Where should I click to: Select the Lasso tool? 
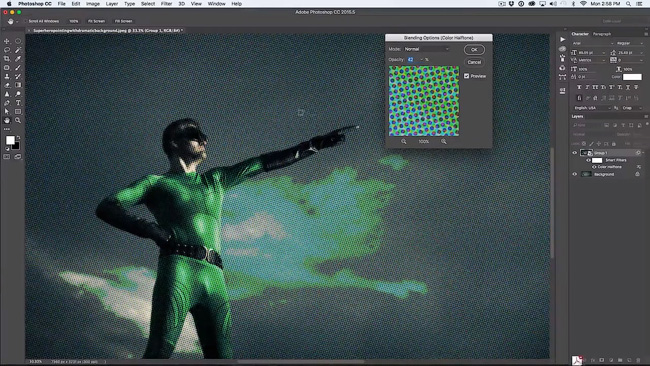click(7, 50)
